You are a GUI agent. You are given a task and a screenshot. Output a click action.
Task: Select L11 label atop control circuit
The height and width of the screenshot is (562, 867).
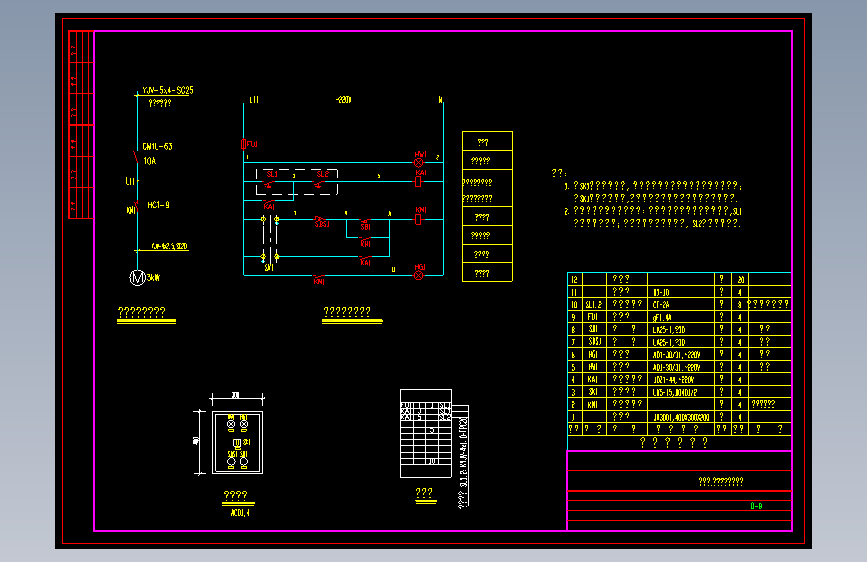point(254,100)
